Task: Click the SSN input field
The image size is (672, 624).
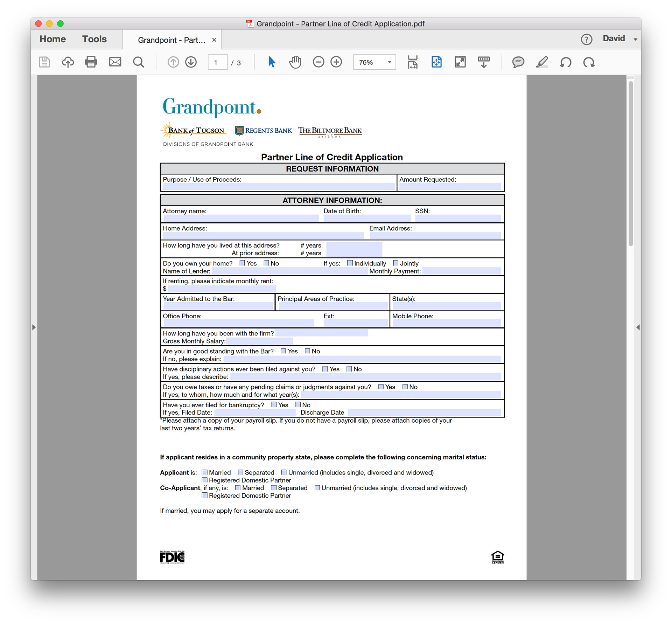Action: [458, 218]
